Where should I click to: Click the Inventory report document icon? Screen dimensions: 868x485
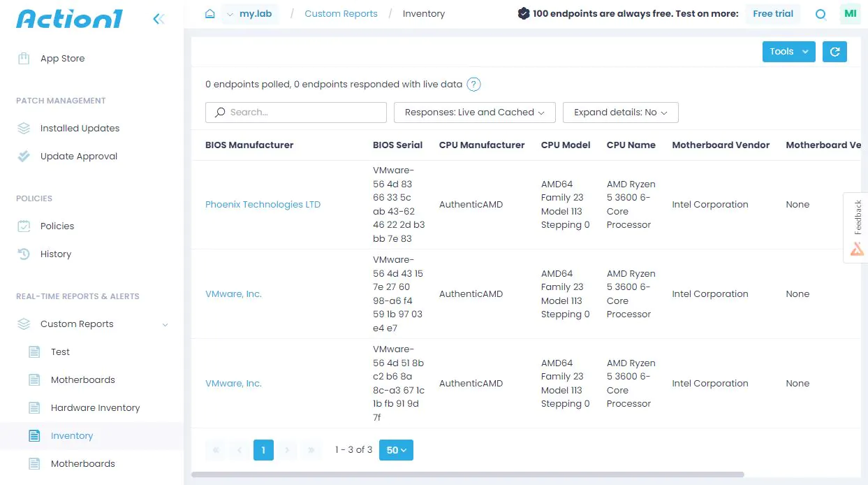point(34,435)
